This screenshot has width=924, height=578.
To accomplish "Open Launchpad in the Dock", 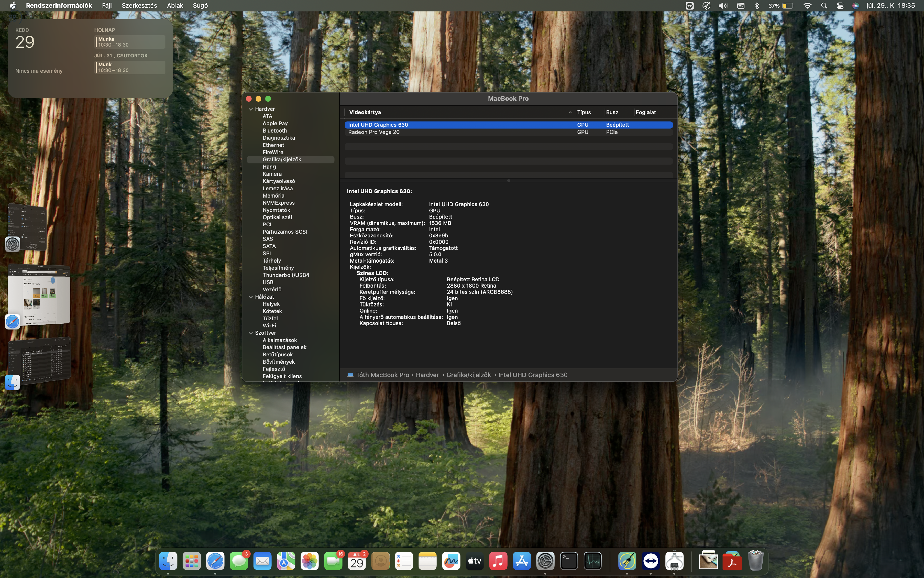I will coord(192,561).
